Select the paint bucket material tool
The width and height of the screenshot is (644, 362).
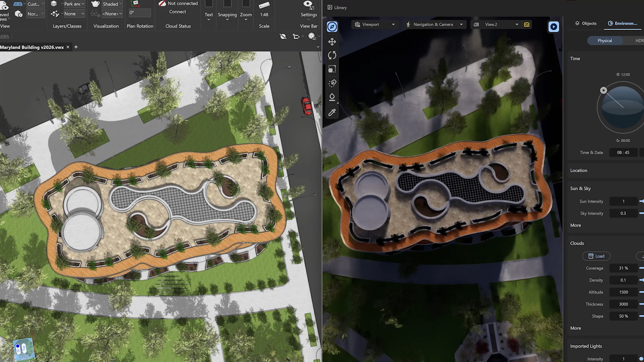tap(332, 97)
